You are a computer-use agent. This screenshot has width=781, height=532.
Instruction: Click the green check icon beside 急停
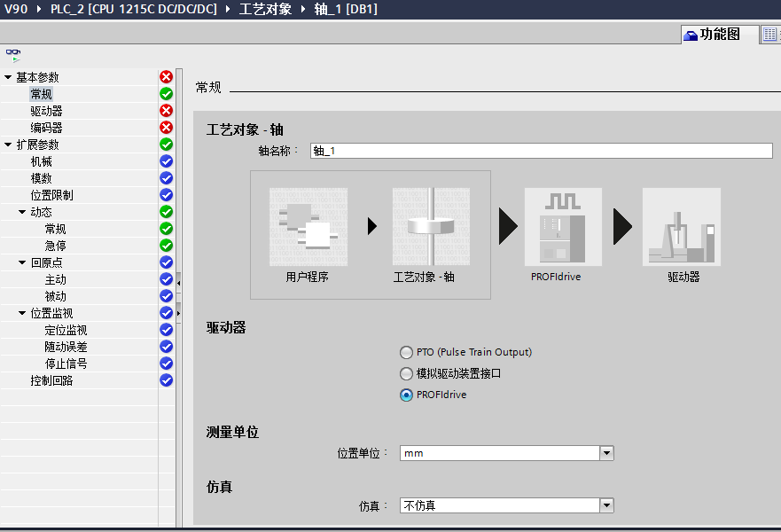pyautogui.click(x=167, y=246)
